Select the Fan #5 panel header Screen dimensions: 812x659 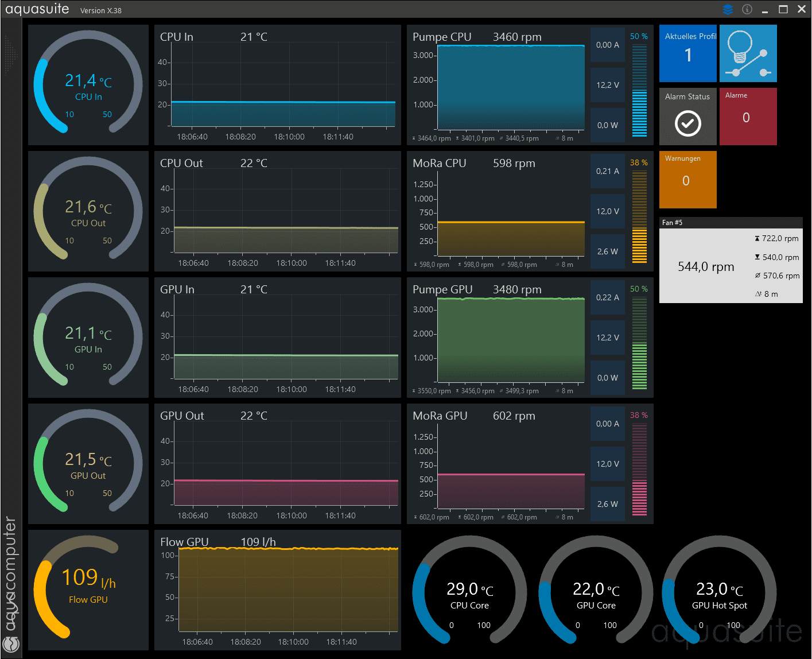(x=731, y=223)
